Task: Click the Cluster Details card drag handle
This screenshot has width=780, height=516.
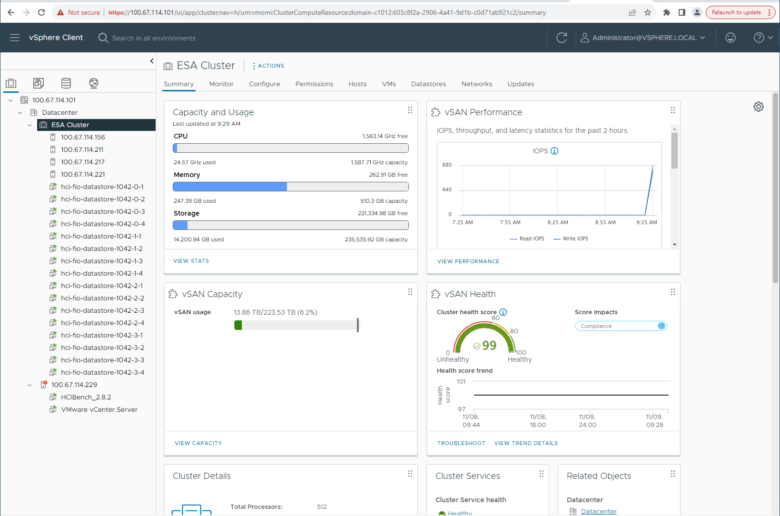Action: 410,474
